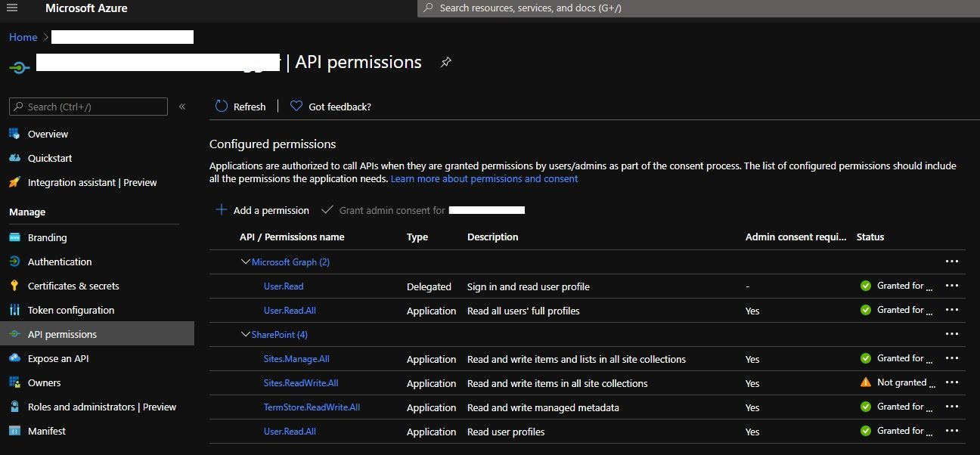The height and width of the screenshot is (455, 980).
Task: Select the API permissions menu item
Action: 97,334
